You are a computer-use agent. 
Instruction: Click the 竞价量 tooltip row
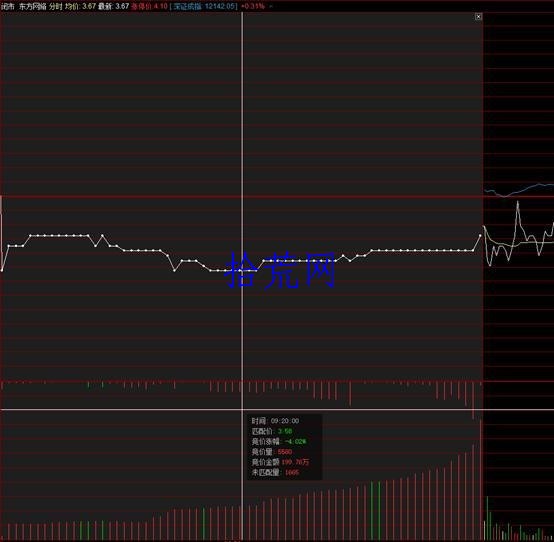tap(272, 452)
